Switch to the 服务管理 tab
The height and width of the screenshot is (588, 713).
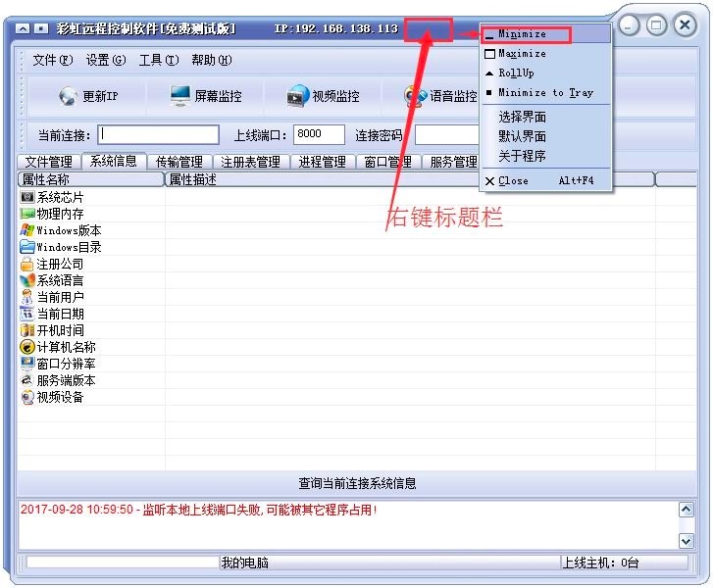point(450,162)
